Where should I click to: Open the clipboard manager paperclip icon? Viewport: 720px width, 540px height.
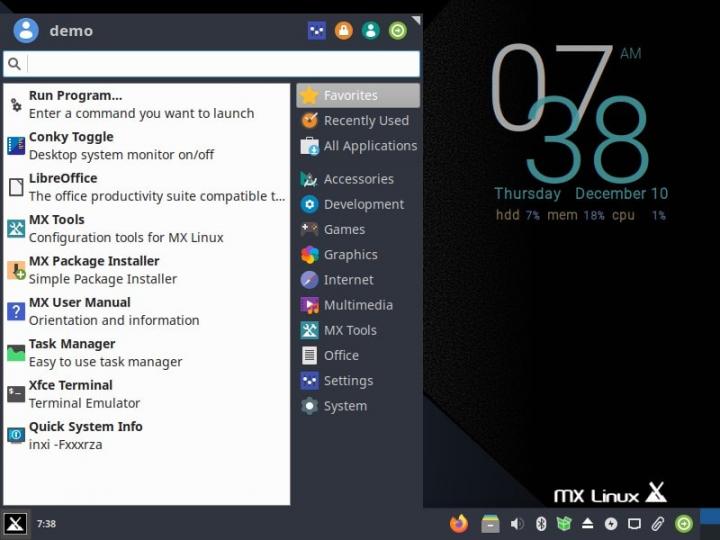(658, 523)
